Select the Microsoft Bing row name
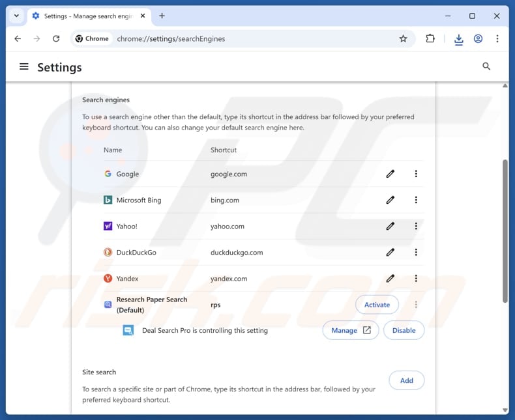The image size is (515, 420). (x=139, y=200)
